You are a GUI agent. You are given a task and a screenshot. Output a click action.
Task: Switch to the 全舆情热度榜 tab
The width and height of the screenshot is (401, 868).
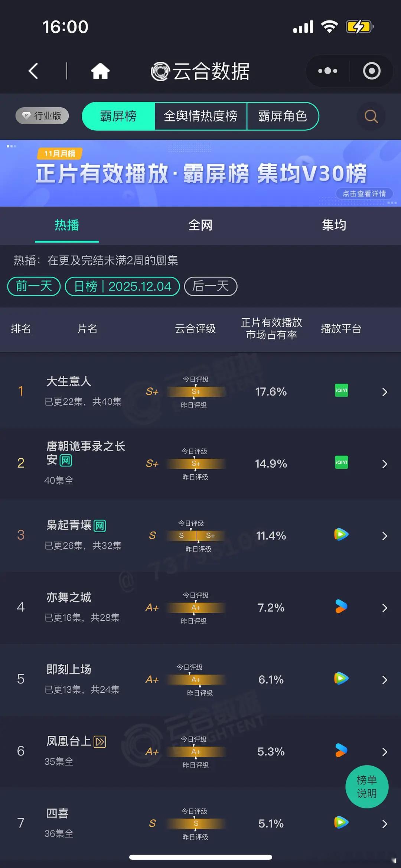click(201, 116)
